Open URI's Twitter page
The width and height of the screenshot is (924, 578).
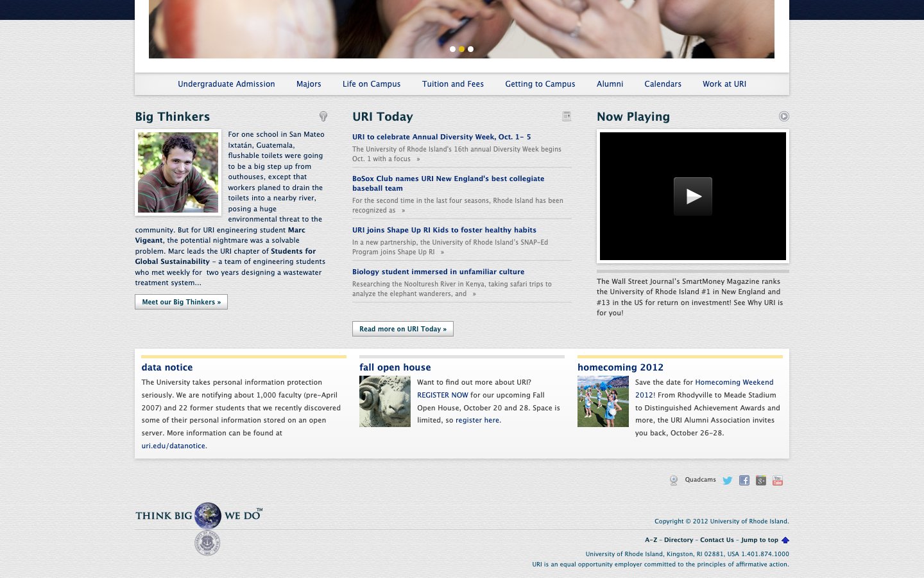728,480
